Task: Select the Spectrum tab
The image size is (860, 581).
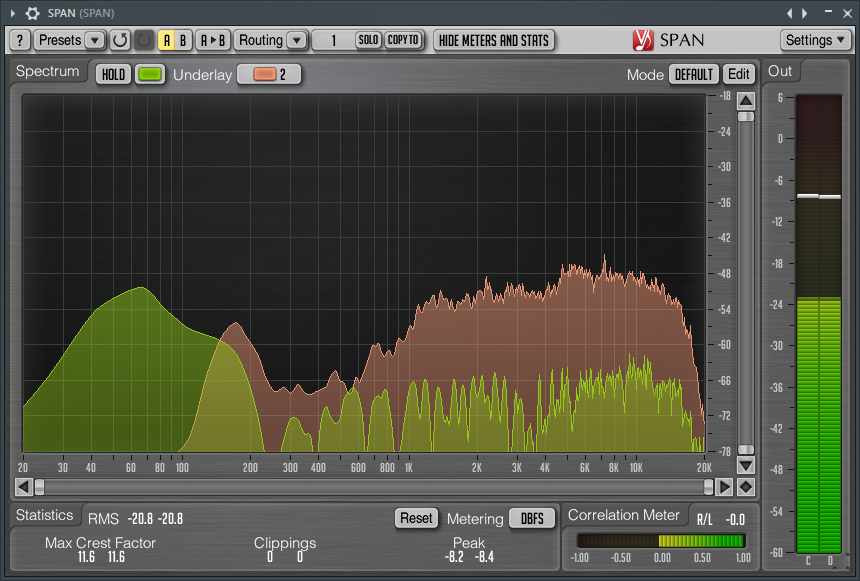Action: click(48, 71)
